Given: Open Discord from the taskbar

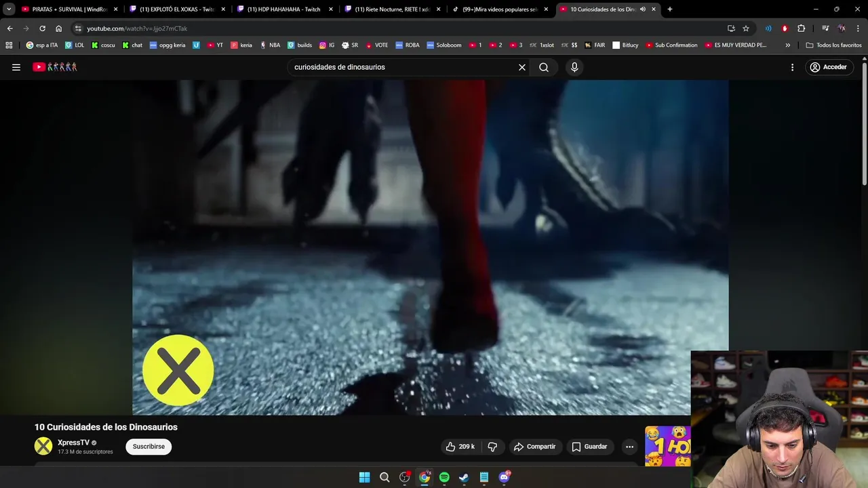Looking at the screenshot, I should 504,477.
